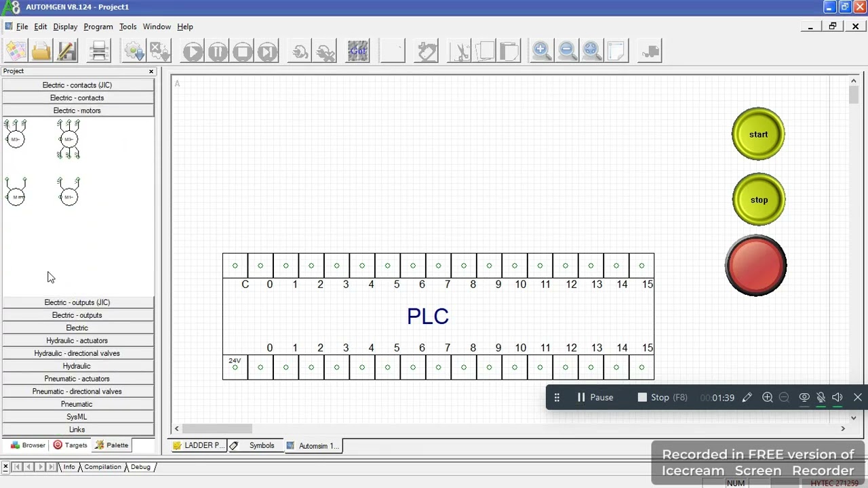Expand Electric - contacts palette section

click(x=77, y=98)
